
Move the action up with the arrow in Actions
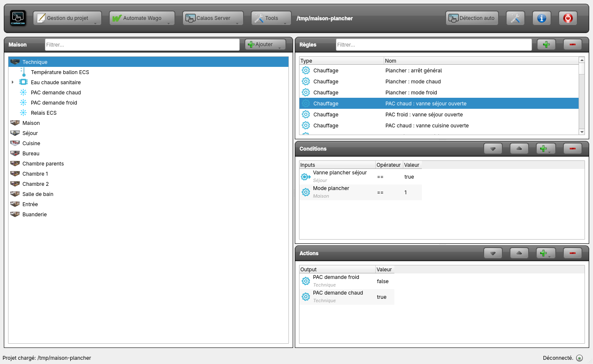click(x=519, y=253)
